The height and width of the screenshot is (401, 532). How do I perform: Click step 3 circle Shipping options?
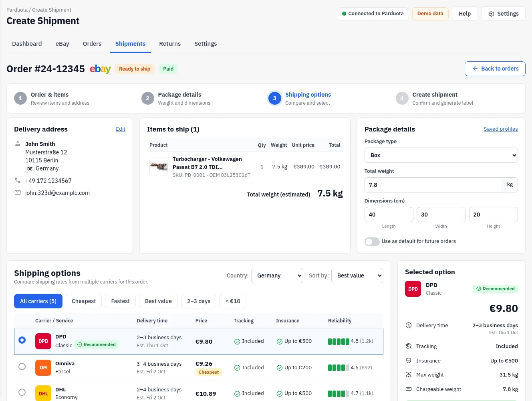point(275,98)
